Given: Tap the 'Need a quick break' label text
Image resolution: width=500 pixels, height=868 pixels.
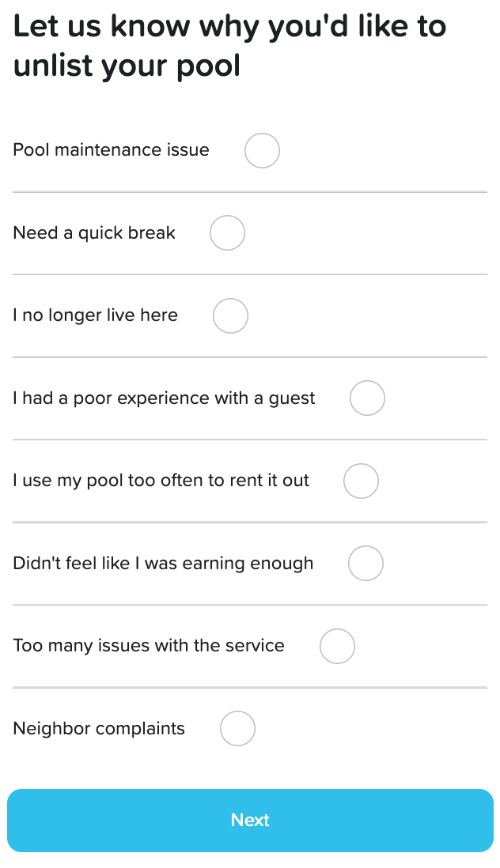Looking at the screenshot, I should pos(94,233).
